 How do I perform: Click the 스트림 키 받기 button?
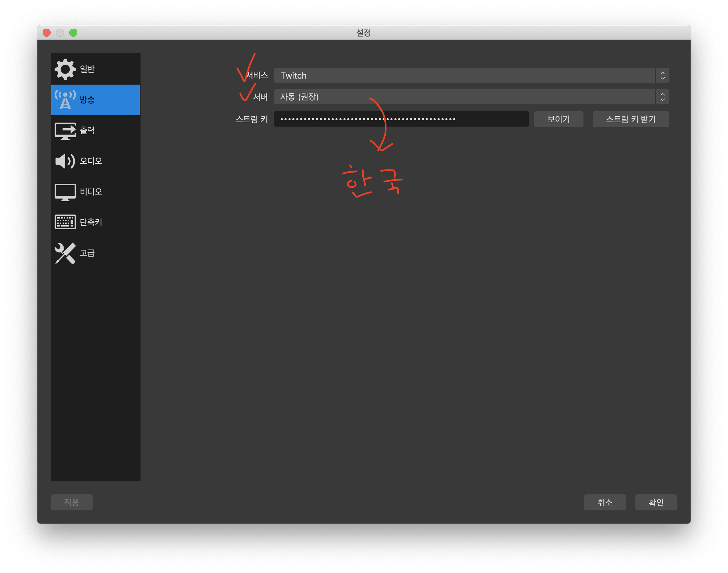pos(630,119)
